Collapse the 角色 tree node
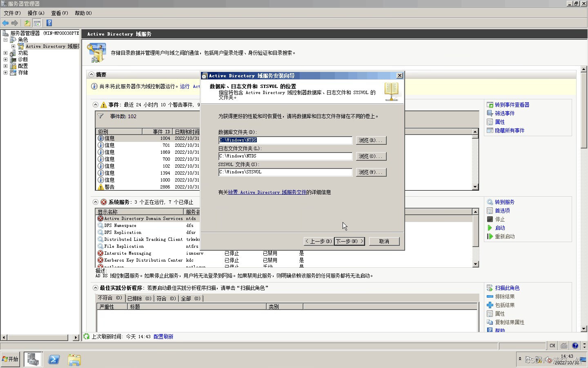 point(5,40)
